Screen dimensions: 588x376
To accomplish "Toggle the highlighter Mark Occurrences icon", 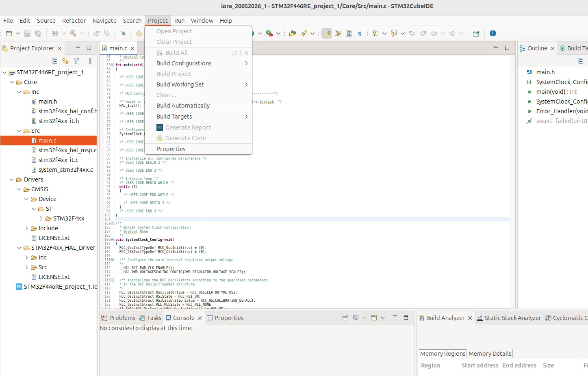I will tap(327, 33).
